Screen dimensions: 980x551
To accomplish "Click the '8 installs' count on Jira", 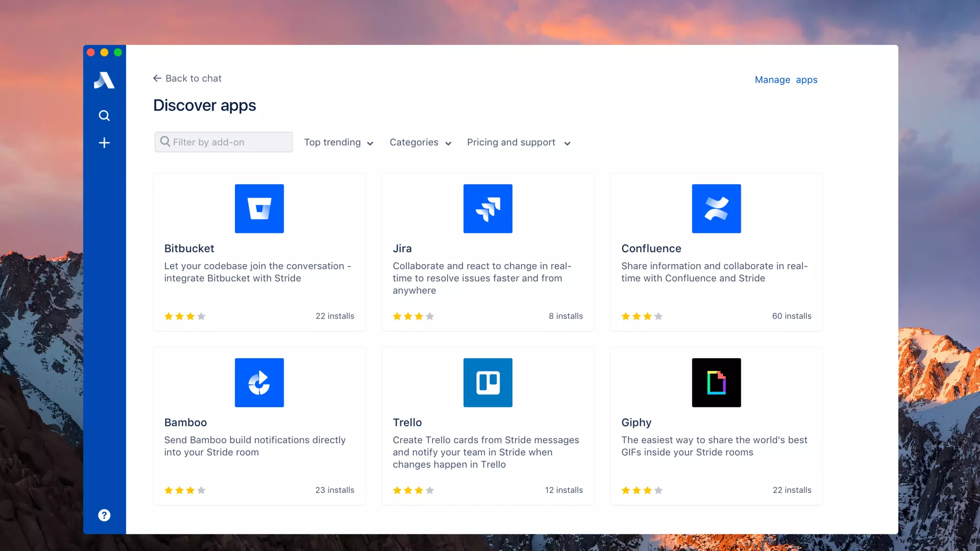I will coord(566,316).
